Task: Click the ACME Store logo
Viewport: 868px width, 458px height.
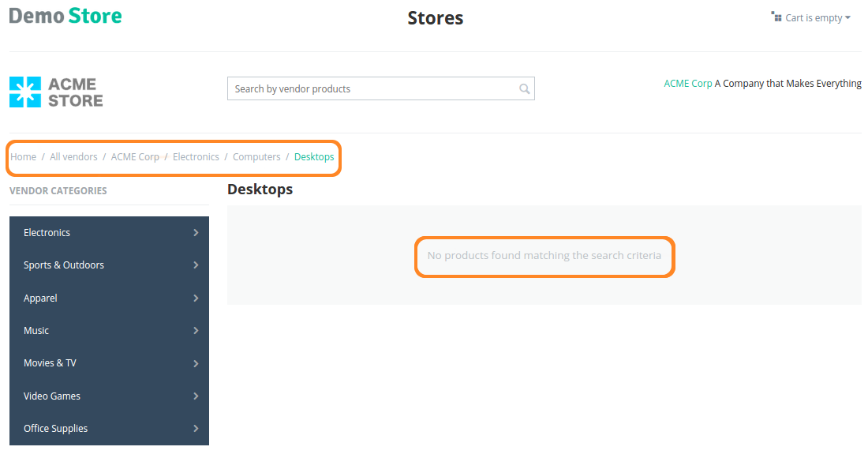Action: coord(56,92)
